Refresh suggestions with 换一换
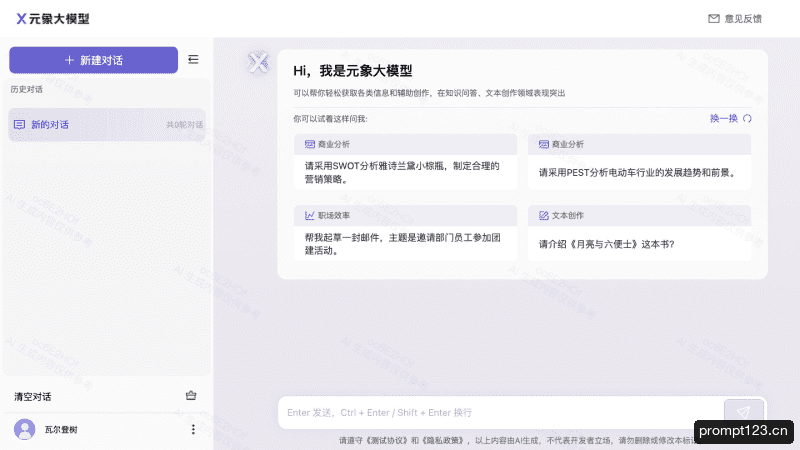Image resolution: width=800 pixels, height=450 pixels. (724, 118)
